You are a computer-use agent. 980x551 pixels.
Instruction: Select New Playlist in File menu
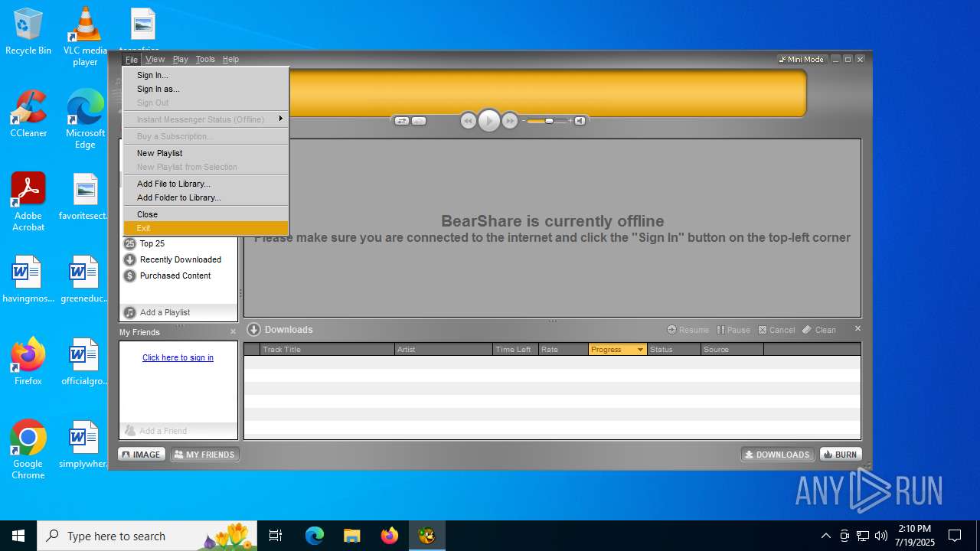click(x=205, y=153)
